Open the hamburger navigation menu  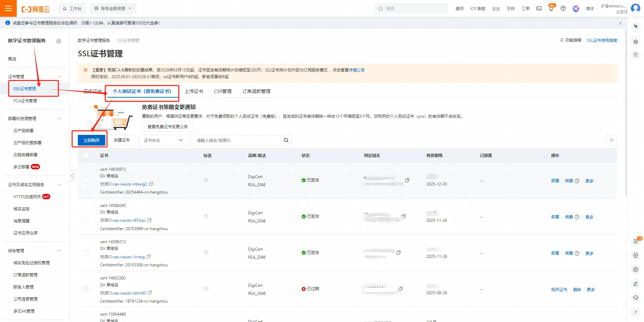point(8,8)
